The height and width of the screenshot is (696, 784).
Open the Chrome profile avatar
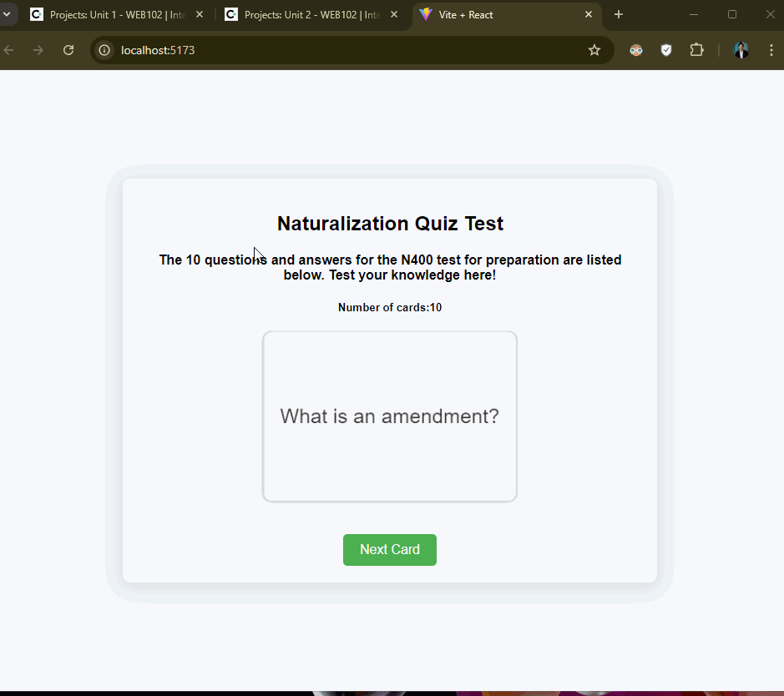[741, 50]
